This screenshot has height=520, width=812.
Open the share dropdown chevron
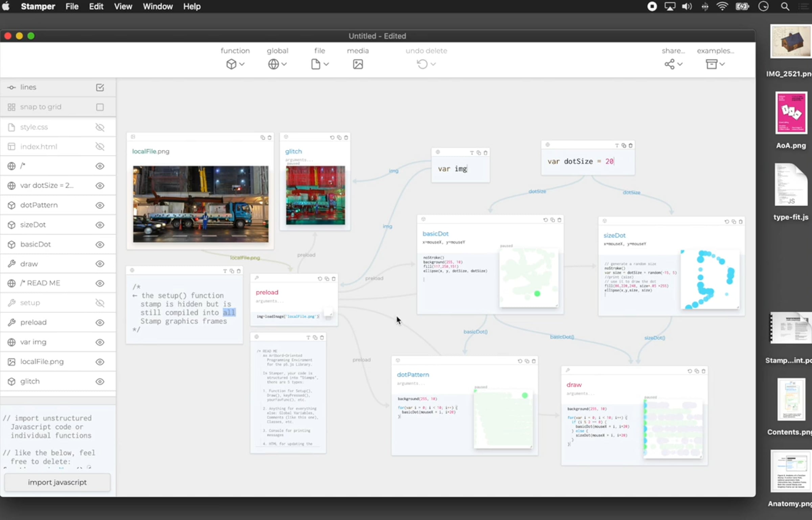680,64
